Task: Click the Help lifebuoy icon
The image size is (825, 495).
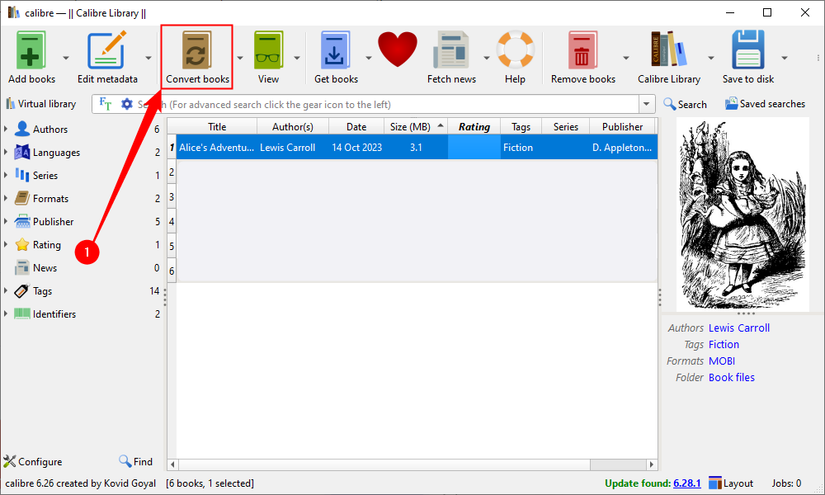Action: click(x=515, y=49)
